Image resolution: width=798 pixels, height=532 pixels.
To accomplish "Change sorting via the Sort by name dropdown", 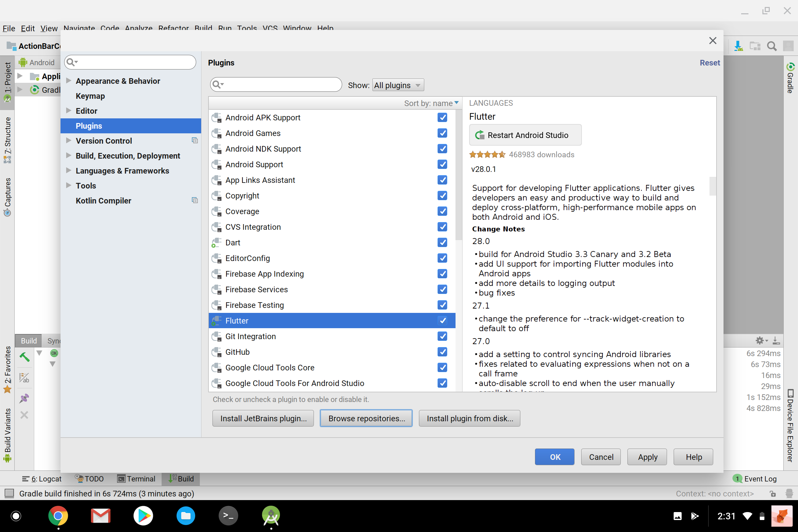I will click(431, 103).
